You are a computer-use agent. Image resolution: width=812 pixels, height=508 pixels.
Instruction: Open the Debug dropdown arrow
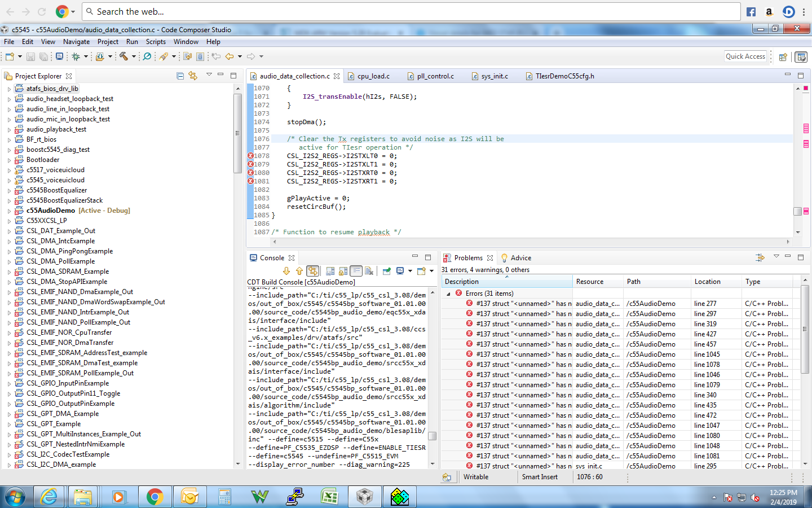[86, 56]
